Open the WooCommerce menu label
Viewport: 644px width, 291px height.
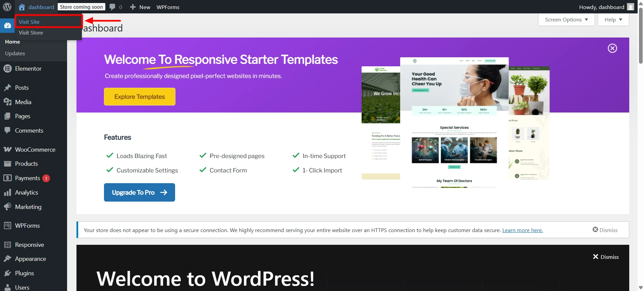(x=35, y=149)
